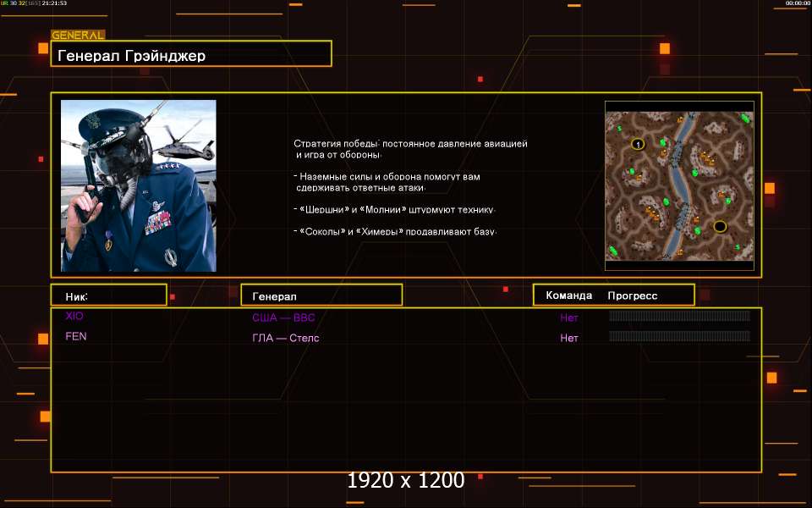Click FEN's loading progress bar
Viewport: 812px width, 508px height.
click(x=679, y=336)
